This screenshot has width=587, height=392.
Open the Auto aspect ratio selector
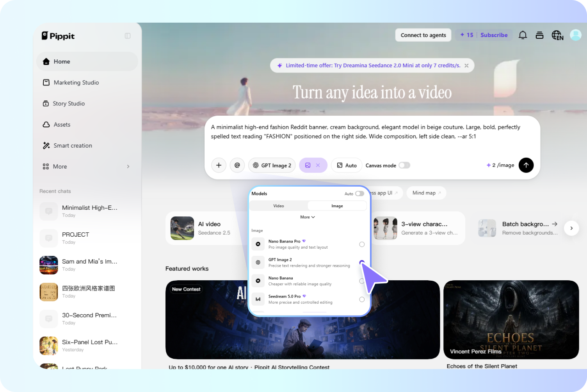[x=347, y=165]
